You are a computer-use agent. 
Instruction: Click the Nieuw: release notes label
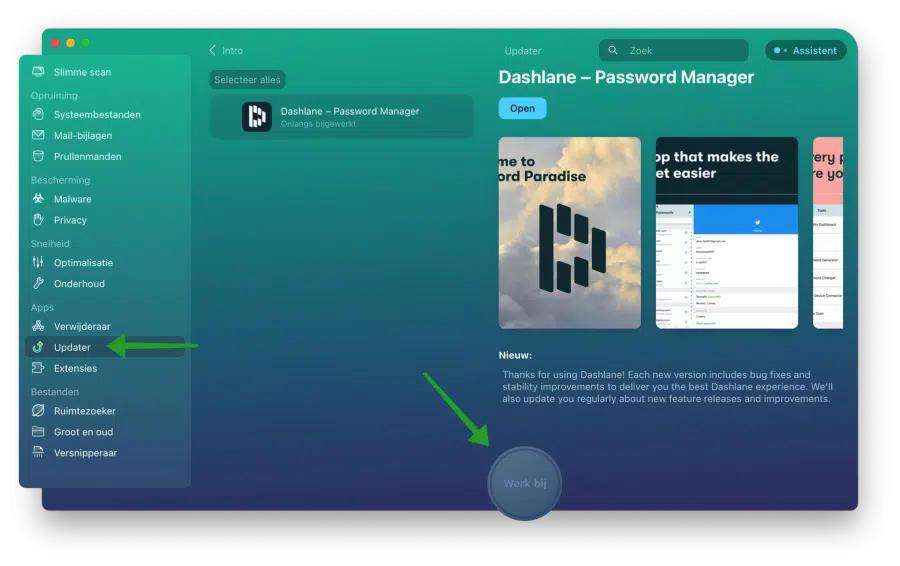click(x=515, y=355)
